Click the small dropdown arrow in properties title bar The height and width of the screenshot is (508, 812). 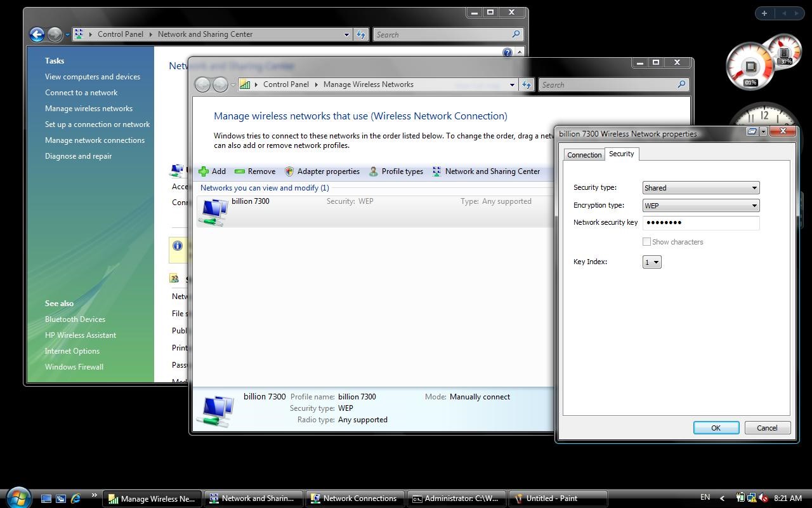[x=763, y=131]
